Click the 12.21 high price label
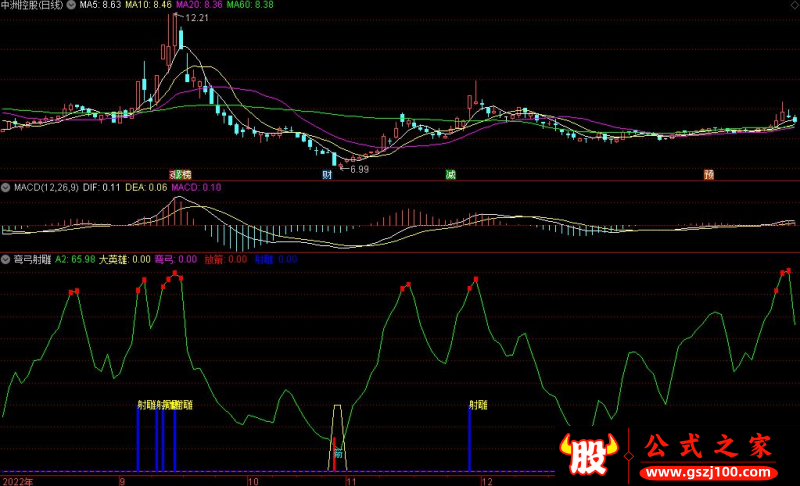 click(x=198, y=18)
